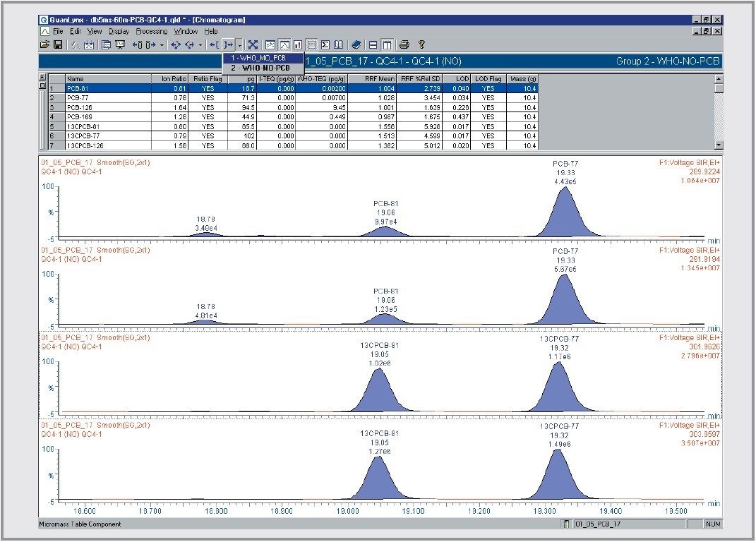The image size is (756, 542).
Task: Go to previous sample vial icon
Action: pos(138,45)
